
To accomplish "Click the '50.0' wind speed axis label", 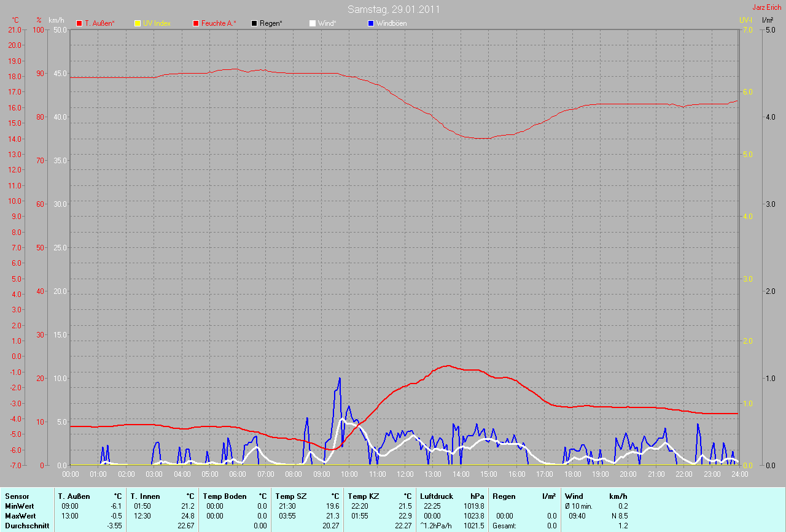I will [x=60, y=29].
